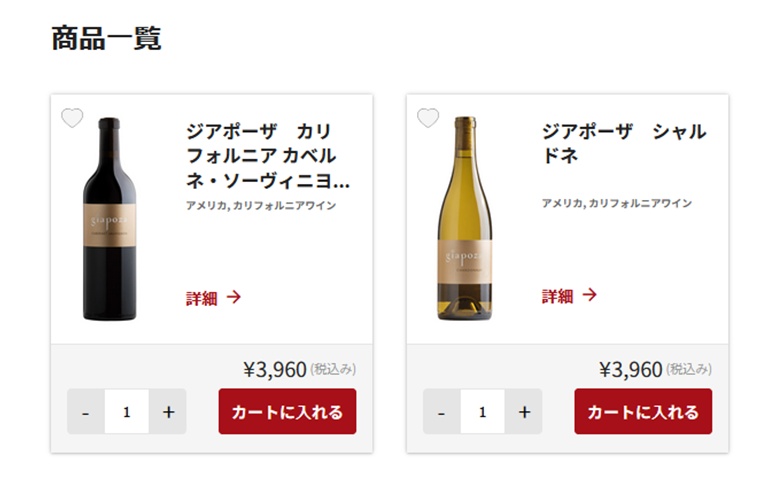Click arrow icon beside Cabernet's 詳細

(x=234, y=297)
